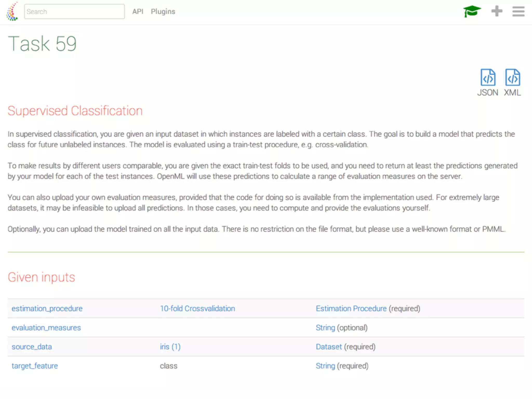Viewport: 532px width, 399px height.
Task: Click String type link for target_feature
Action: (325, 366)
